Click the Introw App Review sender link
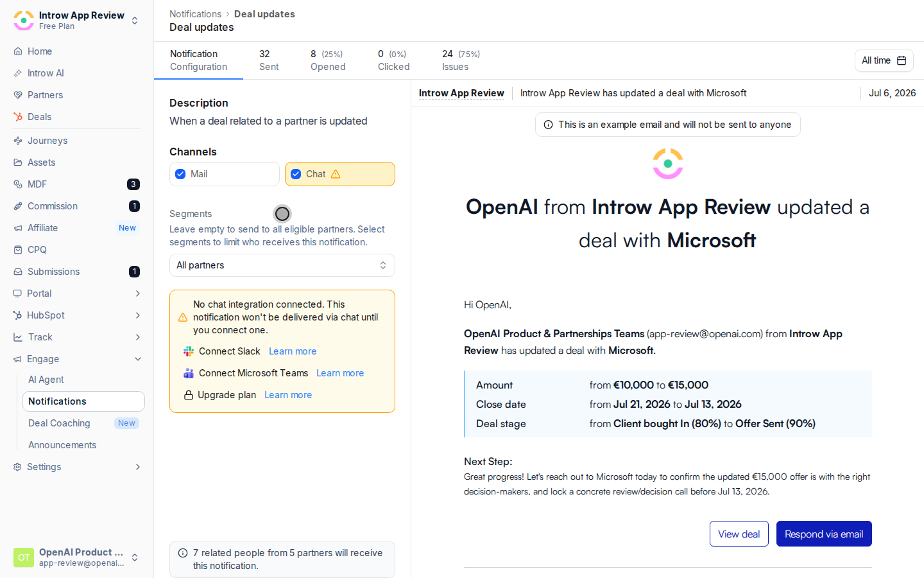924x578 pixels. [x=461, y=93]
